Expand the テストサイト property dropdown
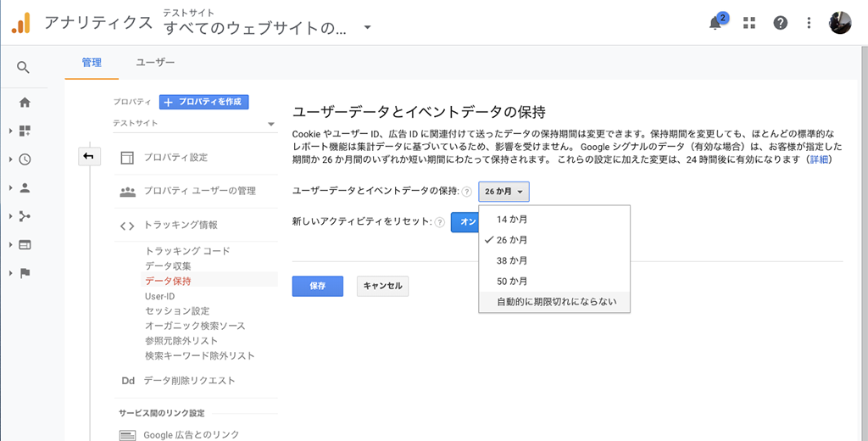The width and height of the screenshot is (868, 441). click(194, 123)
